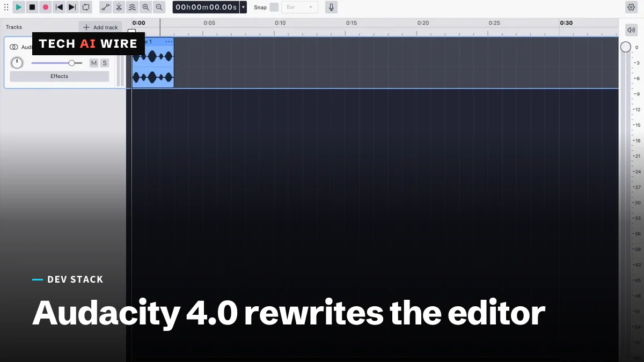
Task: Click the master volume slider handle
Action: tap(626, 47)
